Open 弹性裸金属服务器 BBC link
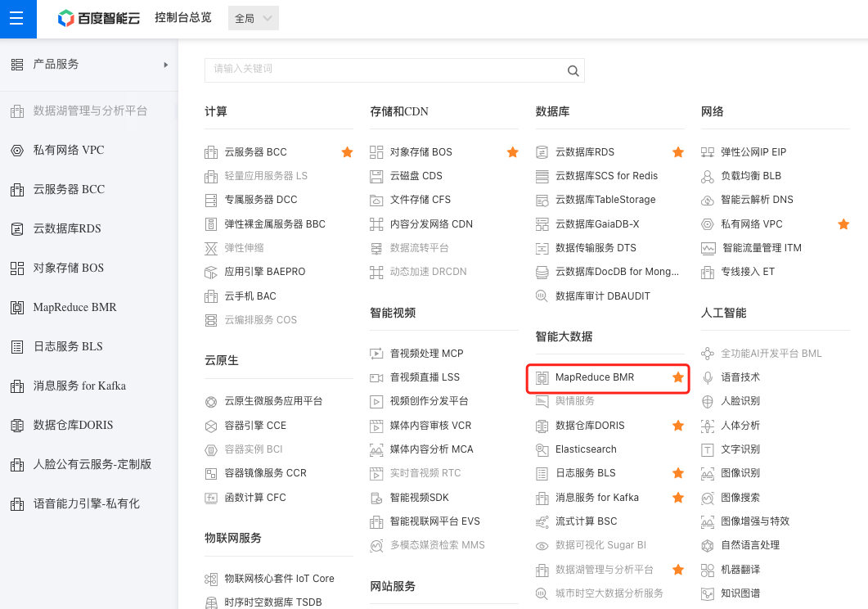The width and height of the screenshot is (868, 609). click(275, 223)
